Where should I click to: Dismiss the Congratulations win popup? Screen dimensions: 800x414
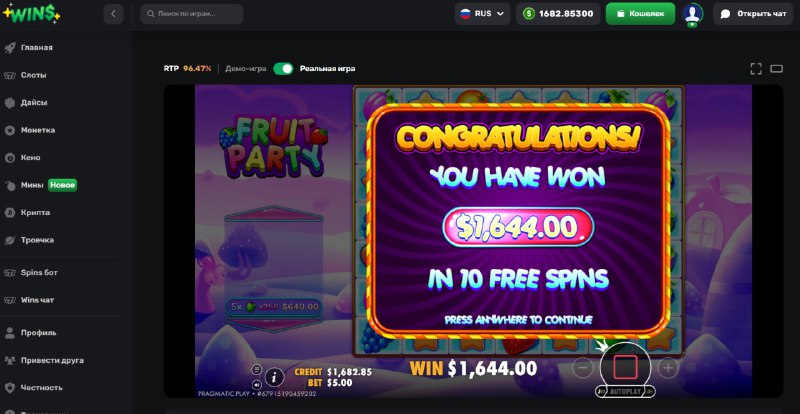518,222
